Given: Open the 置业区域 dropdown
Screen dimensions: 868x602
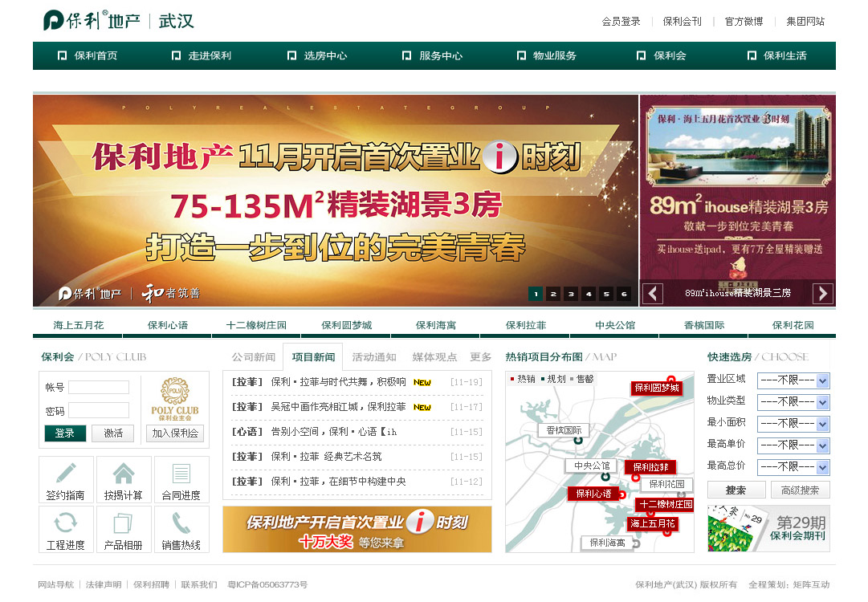Looking at the screenshot, I should coord(793,380).
